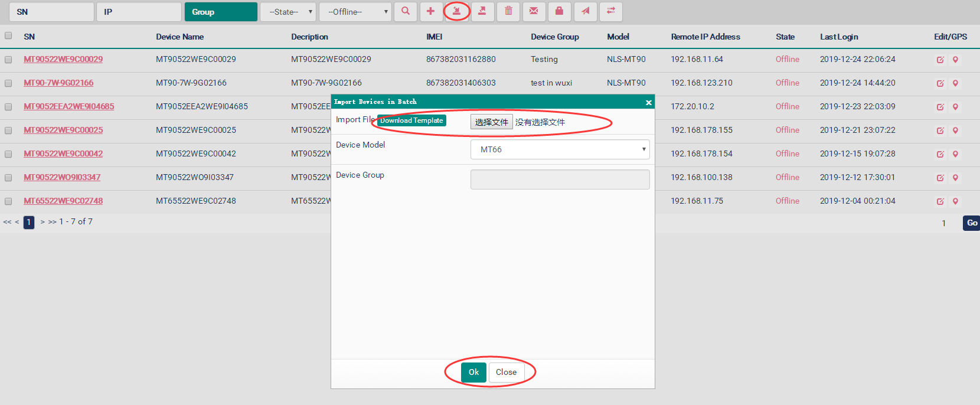Image resolution: width=980 pixels, height=405 pixels.
Task: Click the plus icon to add a device
Action: [431, 11]
